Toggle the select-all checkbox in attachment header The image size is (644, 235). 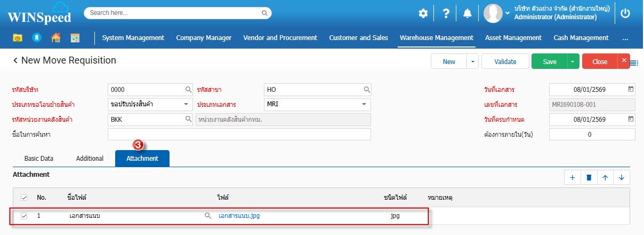23,198
